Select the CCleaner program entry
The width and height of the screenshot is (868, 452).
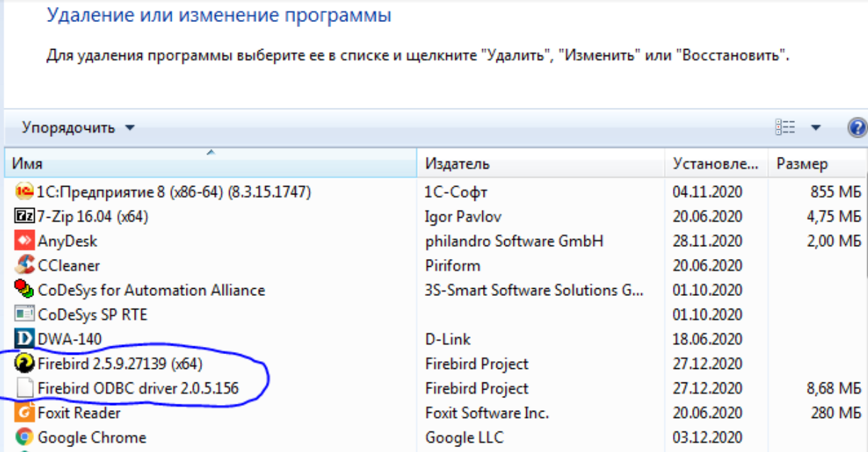pos(69,265)
